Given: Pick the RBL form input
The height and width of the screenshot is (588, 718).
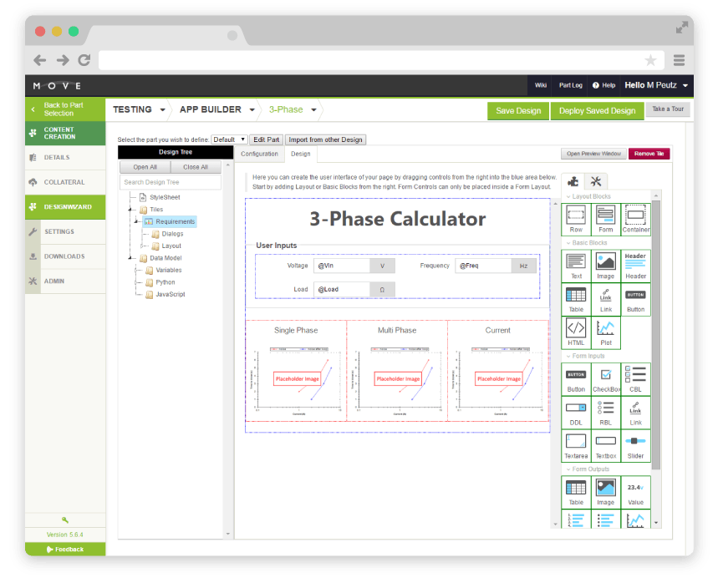Looking at the screenshot, I should 606,413.
